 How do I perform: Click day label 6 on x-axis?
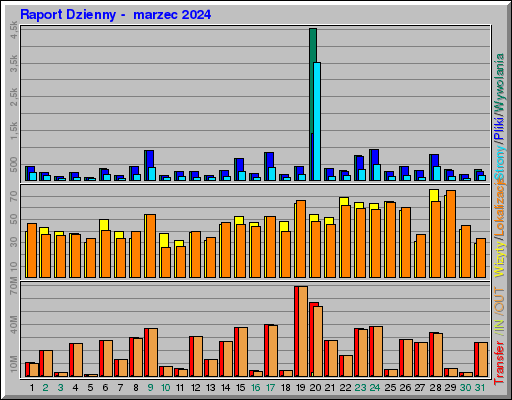[105, 388]
